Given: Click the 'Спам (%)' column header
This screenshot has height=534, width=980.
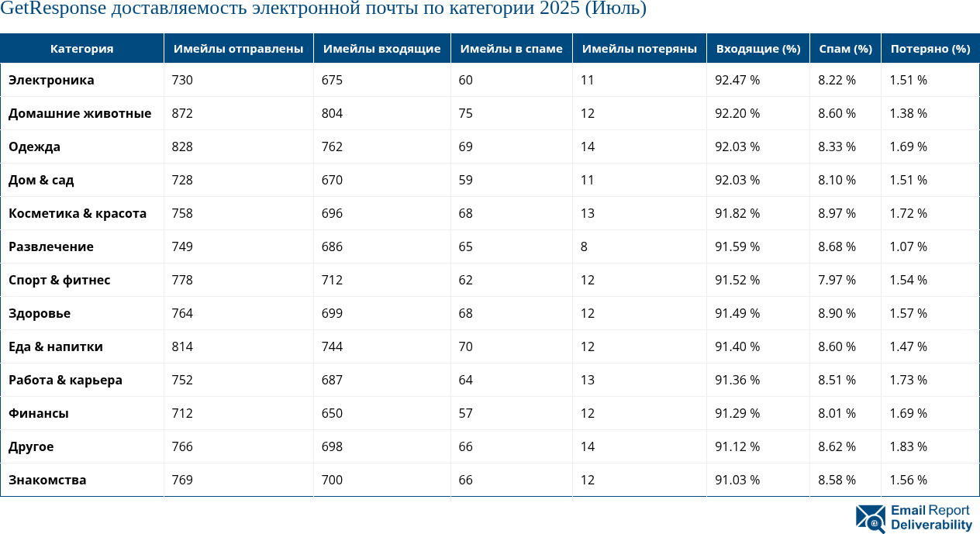Looking at the screenshot, I should (x=846, y=48).
